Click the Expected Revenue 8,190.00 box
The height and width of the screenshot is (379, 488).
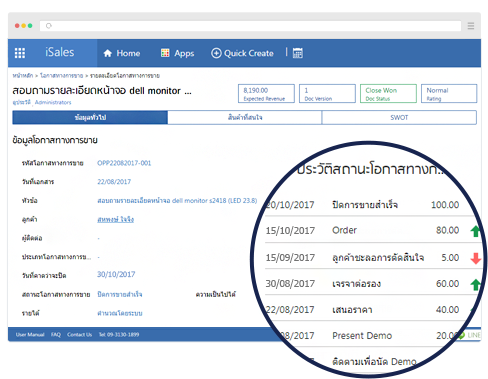coord(266,94)
